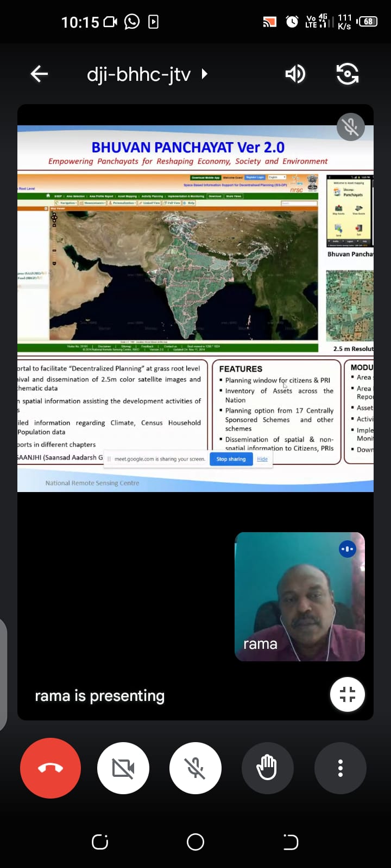Image resolution: width=391 pixels, height=868 pixels.
Task: Switch camera with the rotate icon
Action: tap(348, 74)
